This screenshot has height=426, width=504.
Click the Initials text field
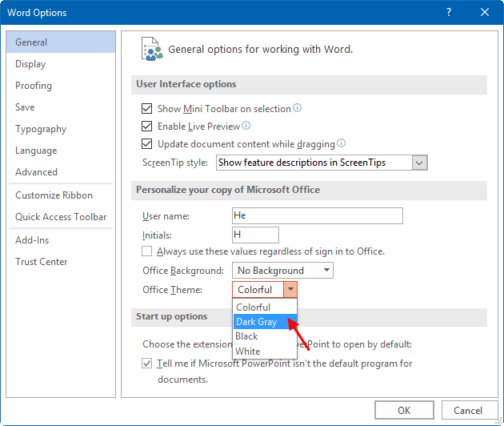(255, 235)
